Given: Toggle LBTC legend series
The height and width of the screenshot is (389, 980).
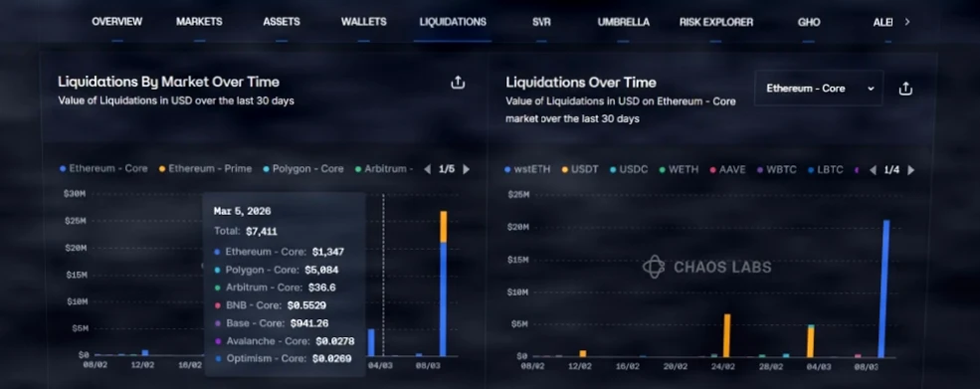Looking at the screenshot, I should point(825,169).
